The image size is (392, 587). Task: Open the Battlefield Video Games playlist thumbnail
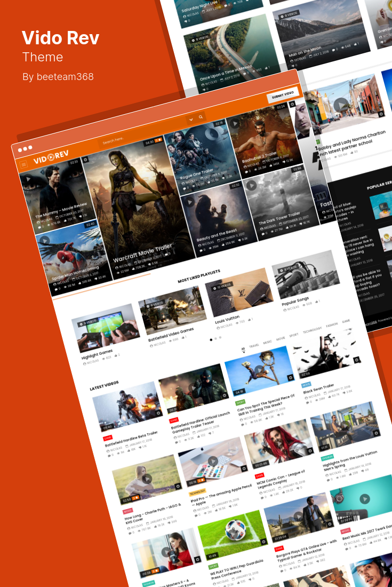(172, 310)
